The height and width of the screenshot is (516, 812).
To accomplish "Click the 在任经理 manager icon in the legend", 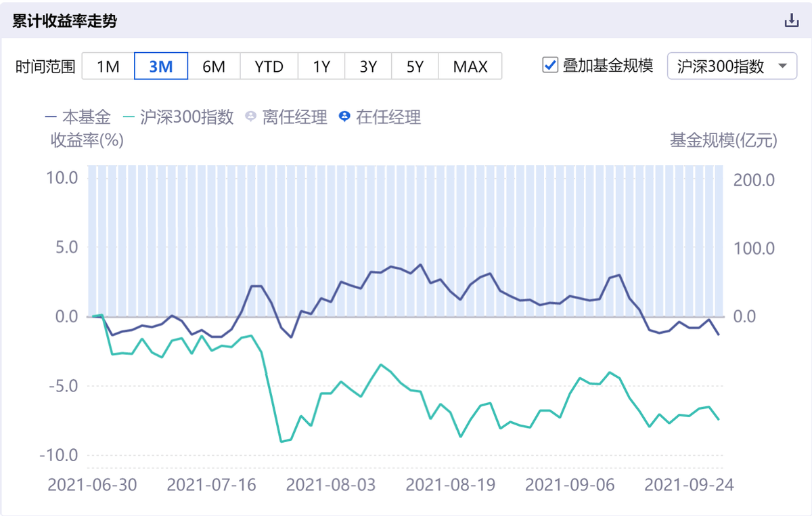I will click(x=344, y=117).
